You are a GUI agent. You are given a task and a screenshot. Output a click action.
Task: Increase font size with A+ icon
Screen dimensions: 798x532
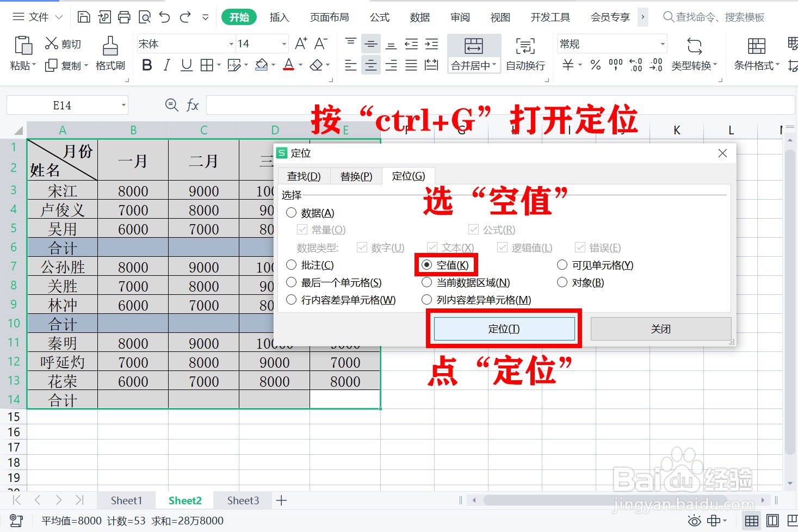pos(301,44)
